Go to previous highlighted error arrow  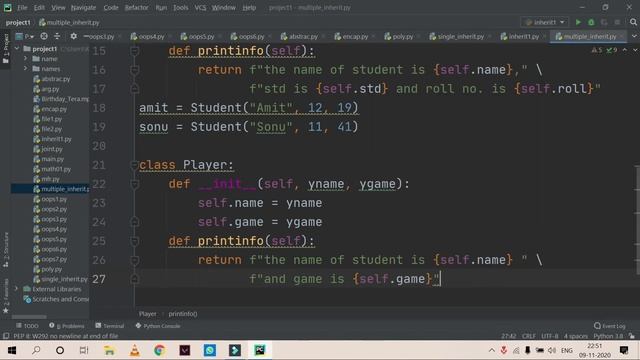click(625, 50)
